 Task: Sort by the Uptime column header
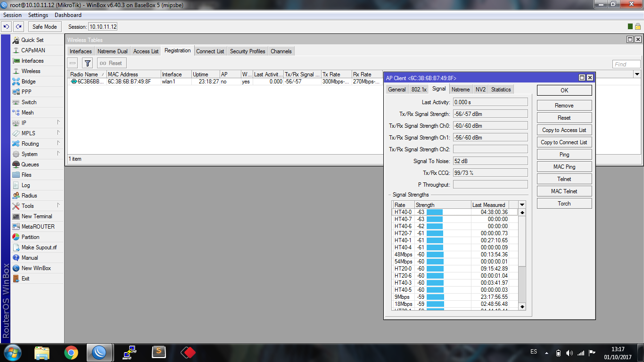(x=206, y=74)
